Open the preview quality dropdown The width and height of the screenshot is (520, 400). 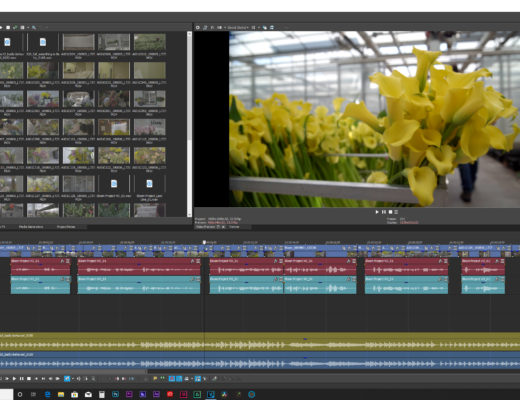click(238, 27)
